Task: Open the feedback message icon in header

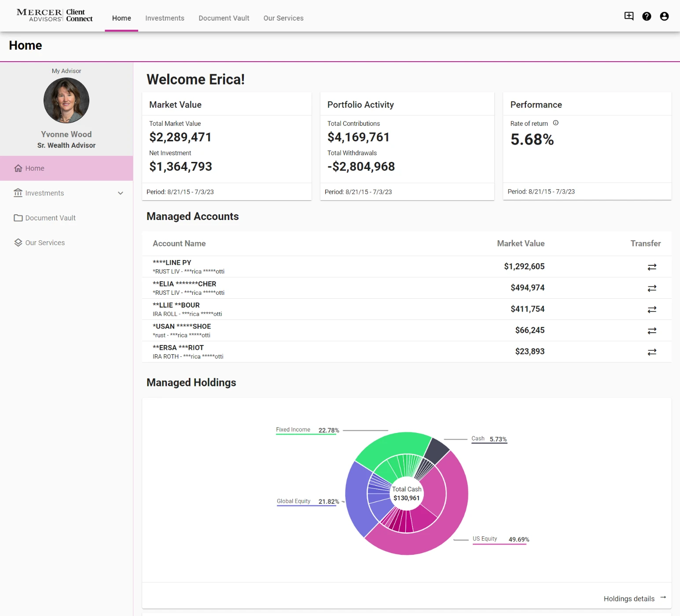Action: point(629,16)
